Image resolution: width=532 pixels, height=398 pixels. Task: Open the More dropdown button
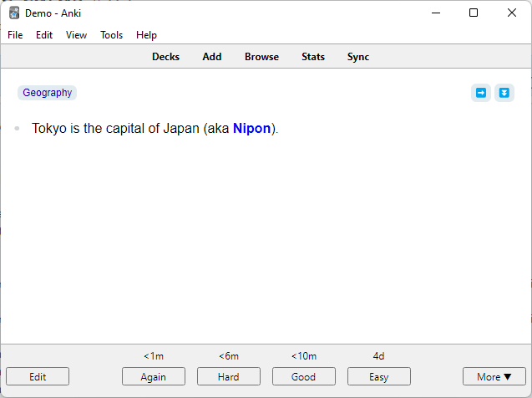[494, 376]
